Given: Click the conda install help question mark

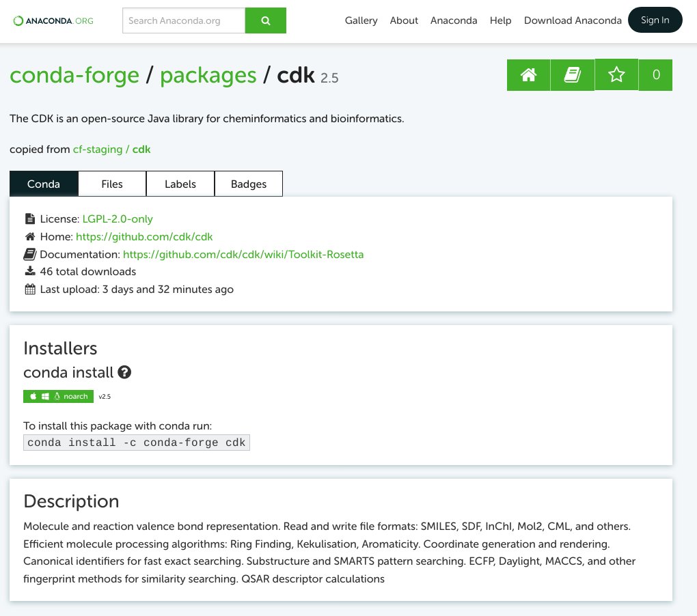Looking at the screenshot, I should pos(124,372).
